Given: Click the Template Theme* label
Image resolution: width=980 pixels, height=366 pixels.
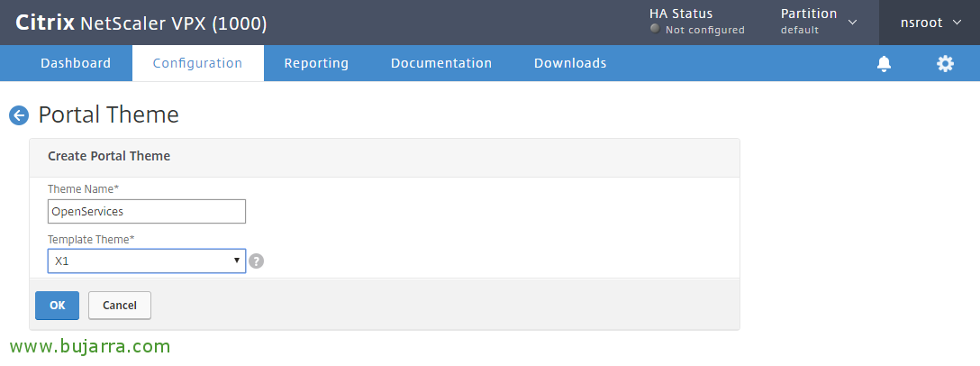Looking at the screenshot, I should [91, 239].
